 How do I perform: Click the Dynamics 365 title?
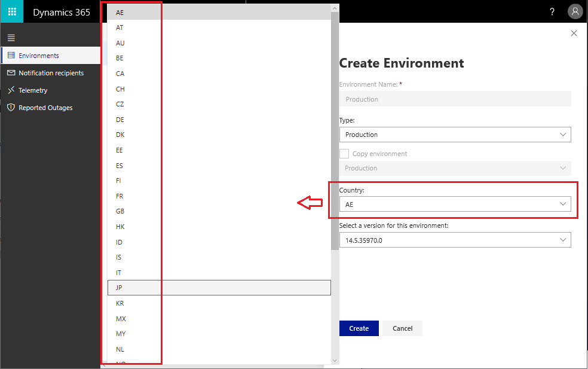[x=62, y=13]
